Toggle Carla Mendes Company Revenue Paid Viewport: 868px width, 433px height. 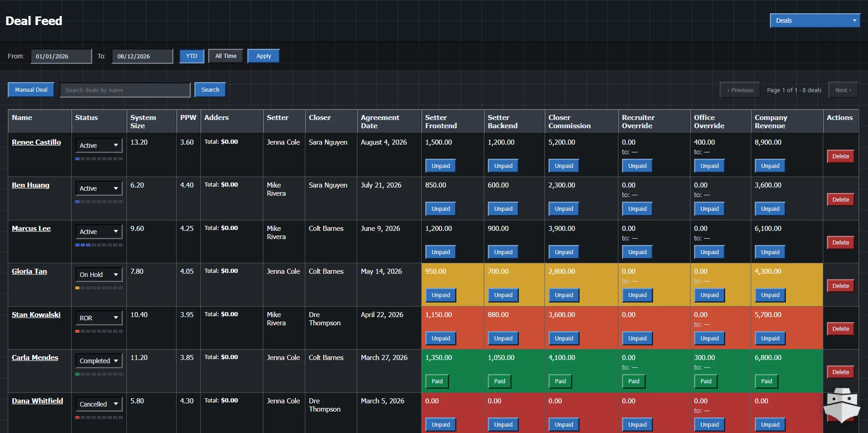point(767,381)
